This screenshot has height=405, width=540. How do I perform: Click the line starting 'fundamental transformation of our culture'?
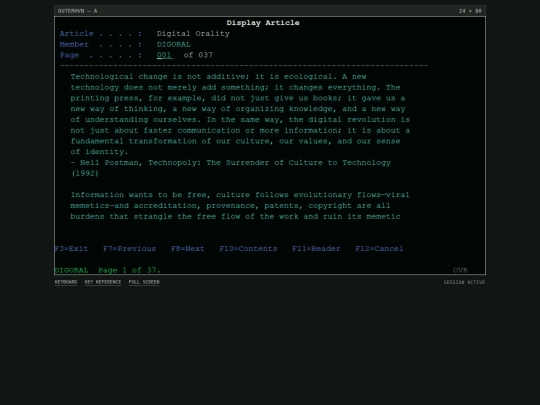tap(235, 141)
